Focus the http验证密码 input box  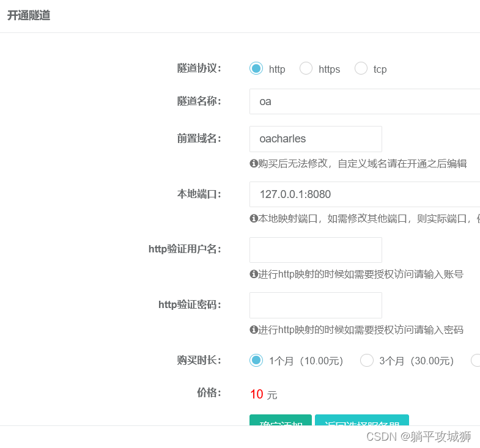point(316,305)
